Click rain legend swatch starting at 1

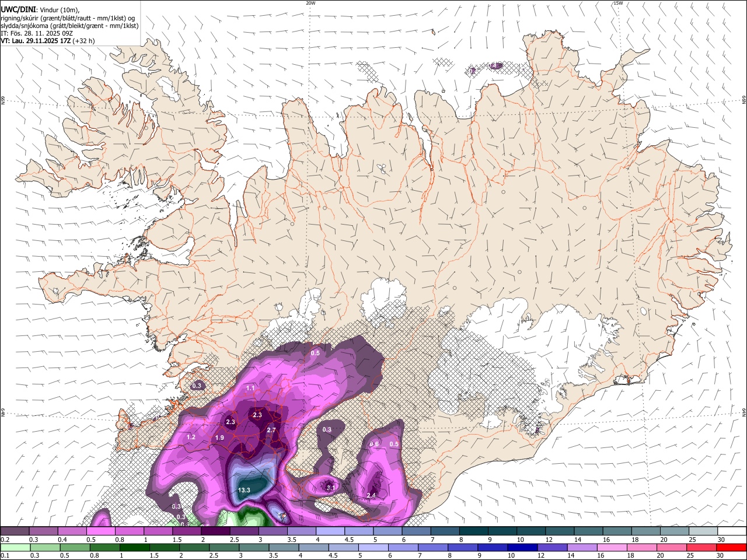pyautogui.click(x=134, y=547)
